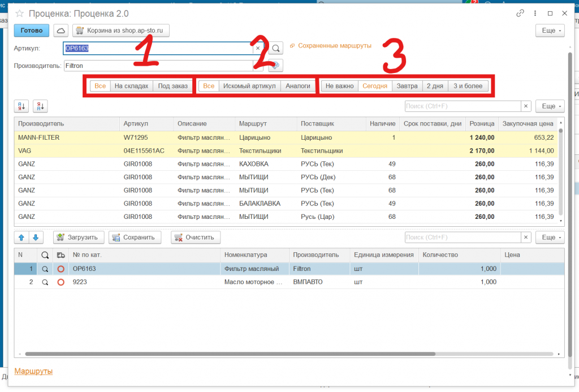Toggle the 'Аналоги' article filter
The image size is (579, 392).
(297, 86)
